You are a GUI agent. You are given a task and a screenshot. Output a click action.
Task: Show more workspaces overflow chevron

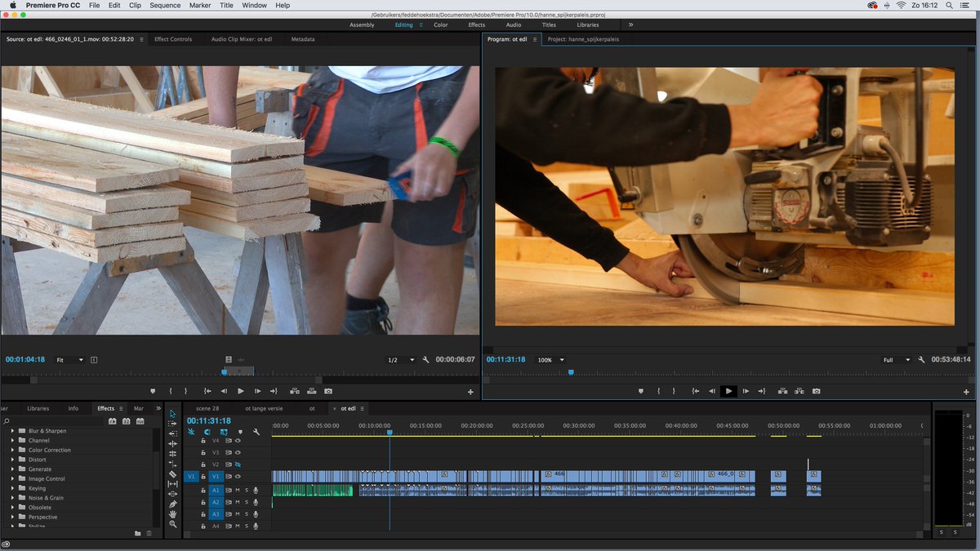pos(630,24)
